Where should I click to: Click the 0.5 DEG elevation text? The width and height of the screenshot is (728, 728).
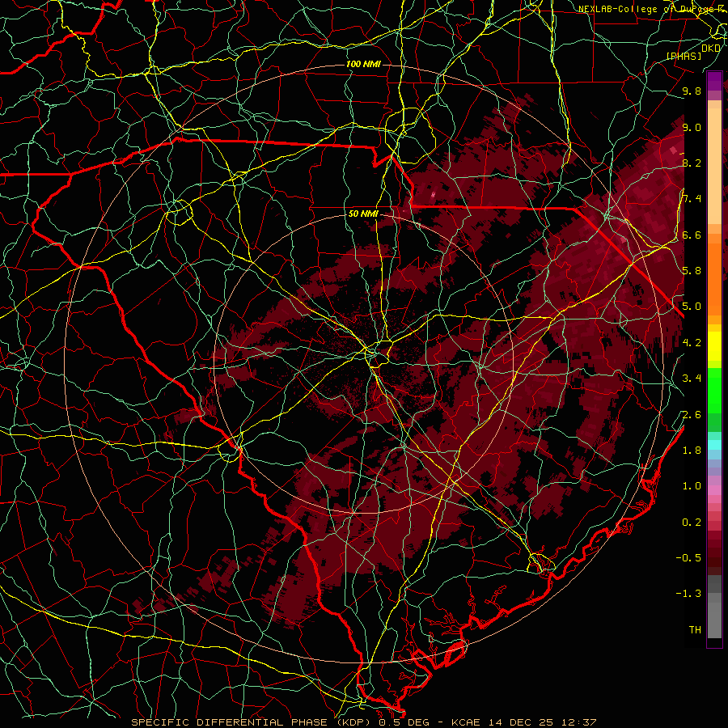403,722
